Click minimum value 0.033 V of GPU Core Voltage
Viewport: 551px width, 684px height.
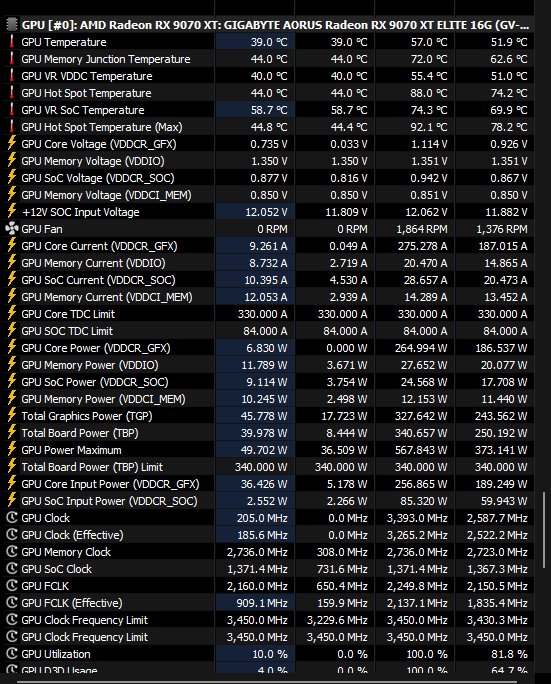(349, 144)
